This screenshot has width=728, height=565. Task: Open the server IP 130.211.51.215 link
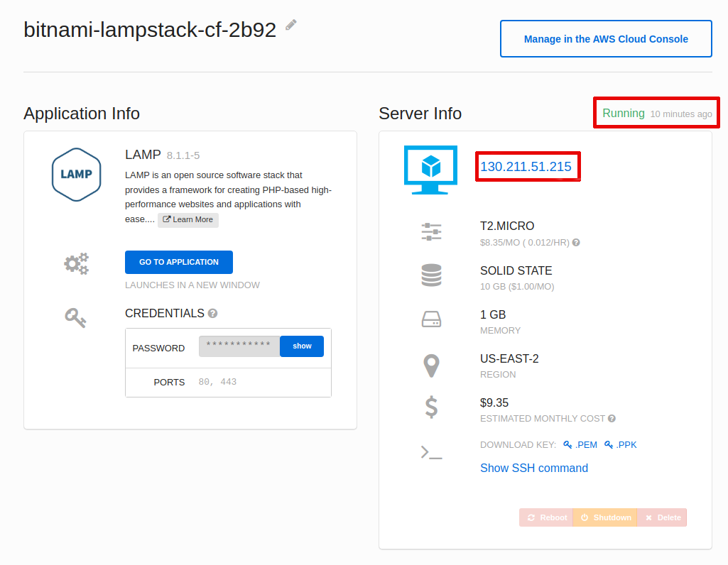coord(526,167)
